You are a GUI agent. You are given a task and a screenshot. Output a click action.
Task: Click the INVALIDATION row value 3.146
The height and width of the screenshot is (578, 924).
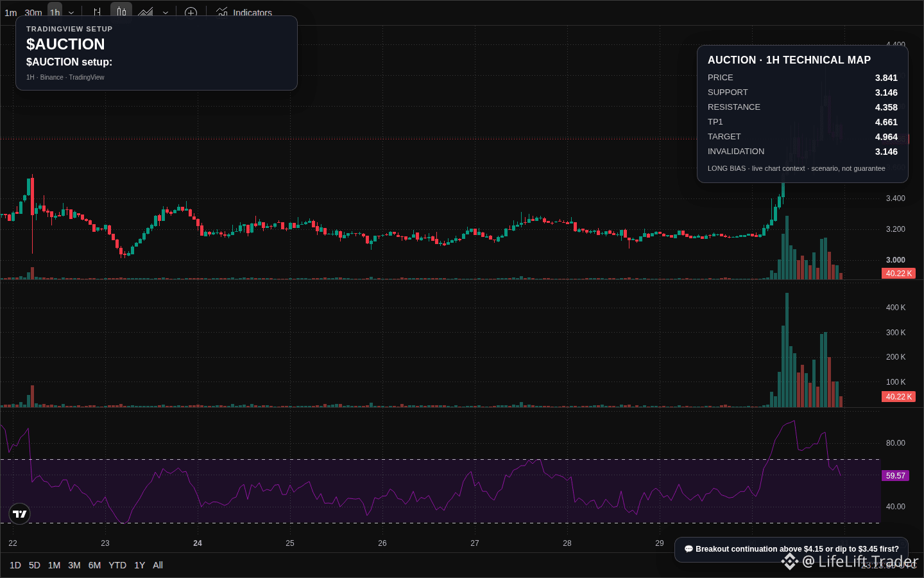pyautogui.click(x=886, y=152)
